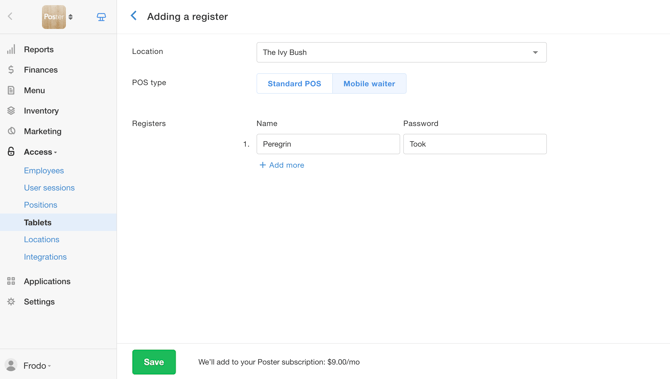The height and width of the screenshot is (379, 670).
Task: Collapse sidebar with top-left back chevron
Action: pyautogui.click(x=10, y=17)
